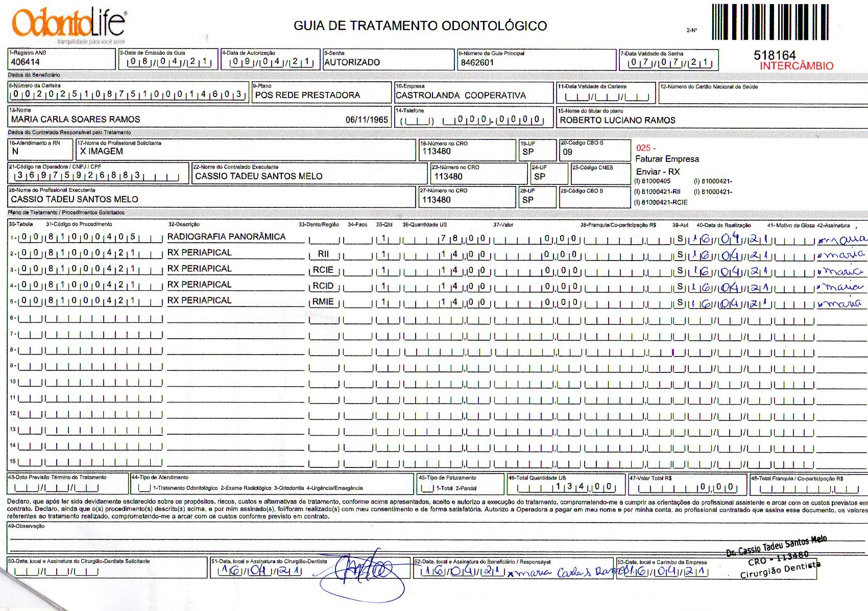Image resolution: width=868 pixels, height=611 pixels.
Task: Click the Código CBO S value 09
Action: pyautogui.click(x=568, y=152)
